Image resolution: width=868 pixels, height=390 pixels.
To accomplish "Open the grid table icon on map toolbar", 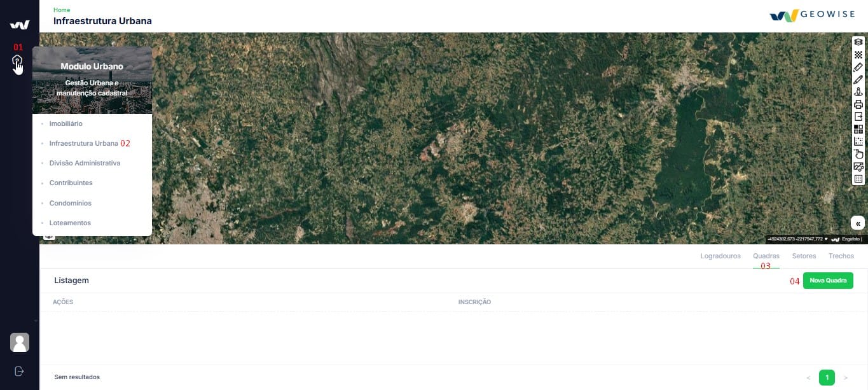I will coord(858,179).
